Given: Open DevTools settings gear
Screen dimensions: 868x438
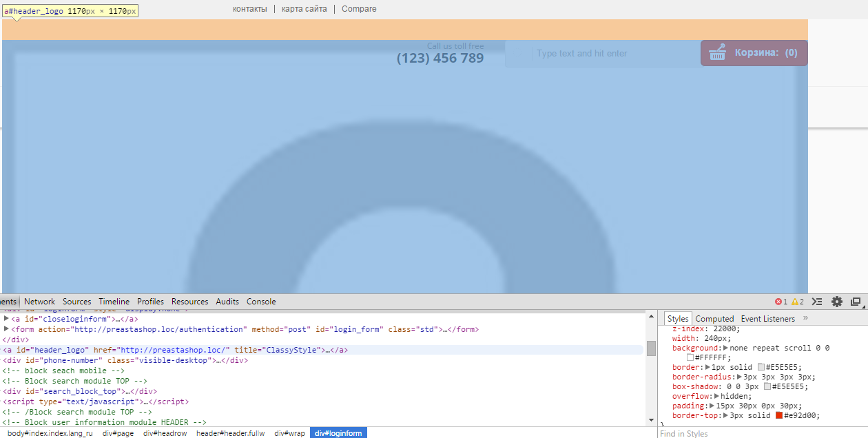Looking at the screenshot, I should pyautogui.click(x=837, y=302).
